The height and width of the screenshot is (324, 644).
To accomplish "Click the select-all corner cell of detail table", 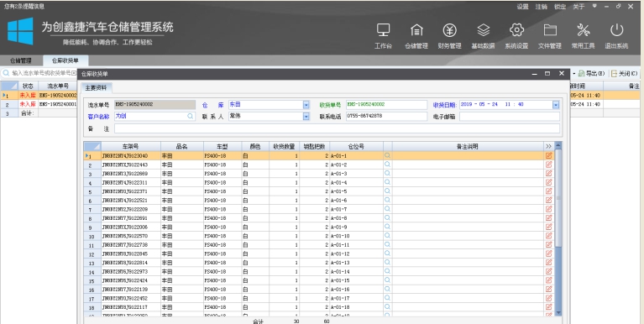I will click(92, 146).
